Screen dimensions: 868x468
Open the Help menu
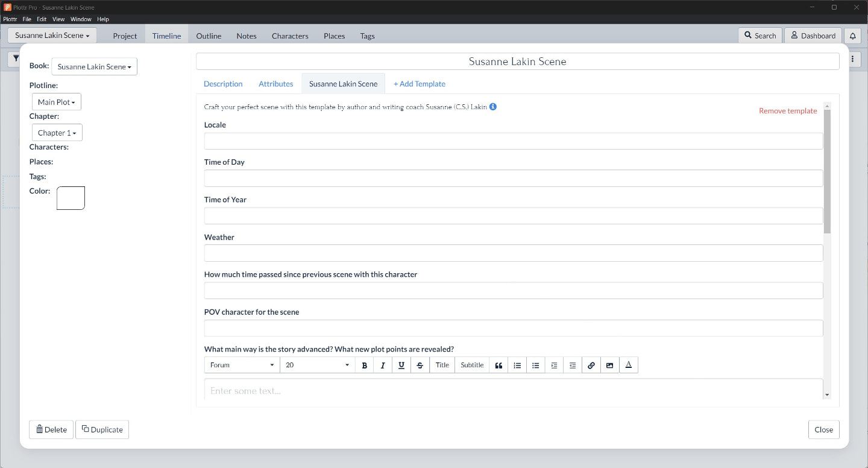click(103, 19)
